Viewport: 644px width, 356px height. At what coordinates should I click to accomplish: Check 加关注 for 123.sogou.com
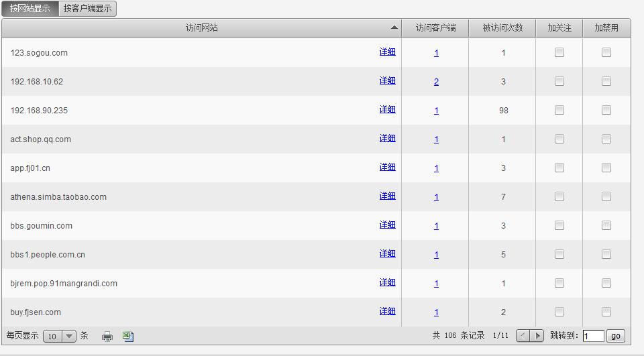[559, 52]
